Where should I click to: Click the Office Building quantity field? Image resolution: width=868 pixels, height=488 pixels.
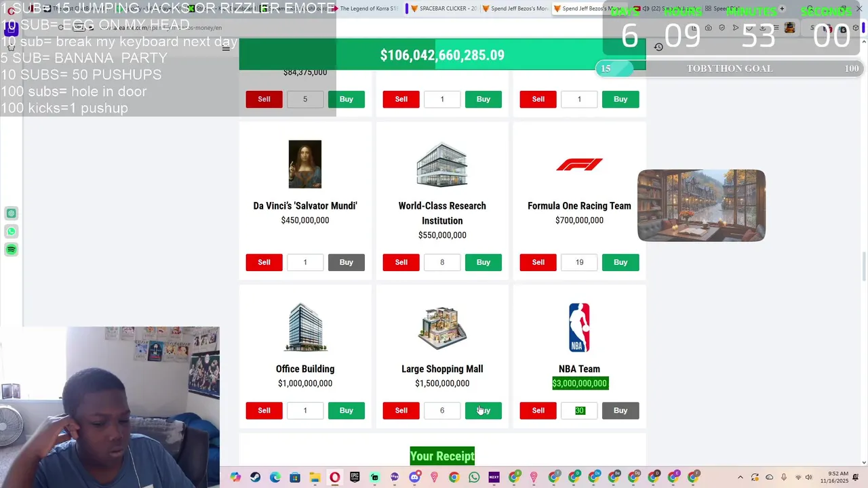[305, 410]
